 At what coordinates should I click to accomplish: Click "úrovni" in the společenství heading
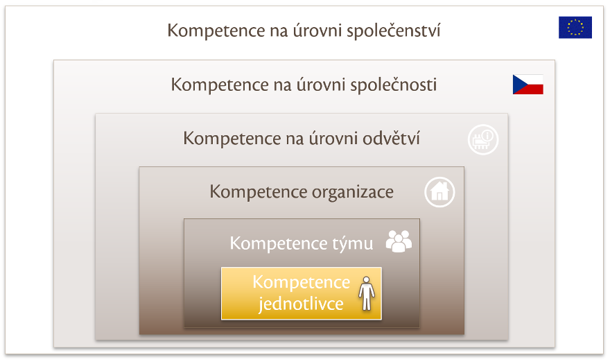tap(317, 31)
